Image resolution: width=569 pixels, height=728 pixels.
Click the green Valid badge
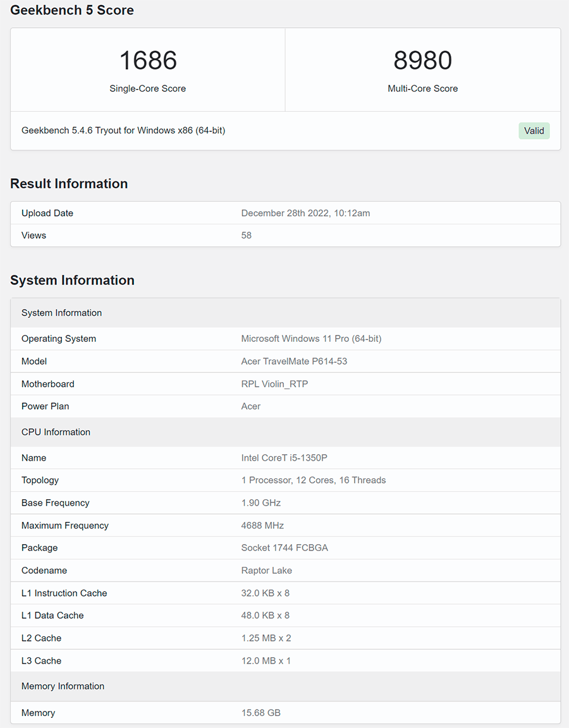pyautogui.click(x=534, y=131)
